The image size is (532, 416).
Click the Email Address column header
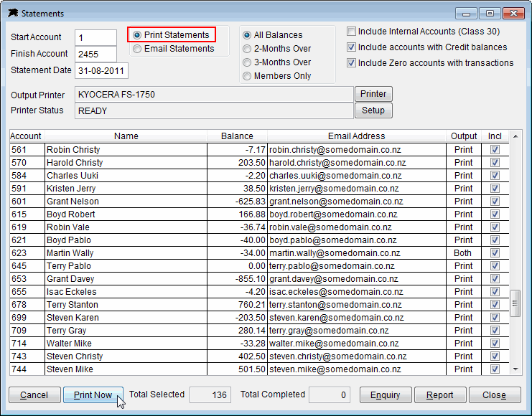click(357, 136)
